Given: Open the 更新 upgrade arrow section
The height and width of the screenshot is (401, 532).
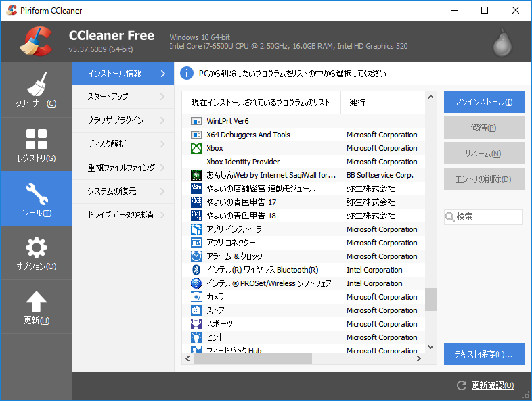Looking at the screenshot, I should 37,307.
